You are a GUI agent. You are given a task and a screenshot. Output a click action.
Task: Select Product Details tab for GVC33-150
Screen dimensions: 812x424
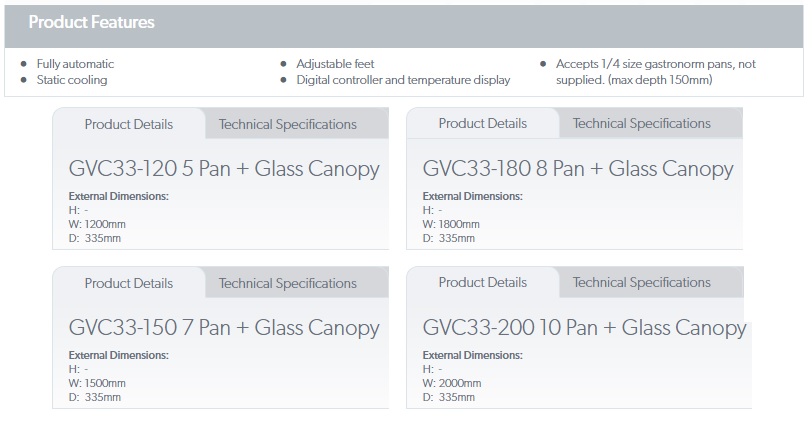129,284
